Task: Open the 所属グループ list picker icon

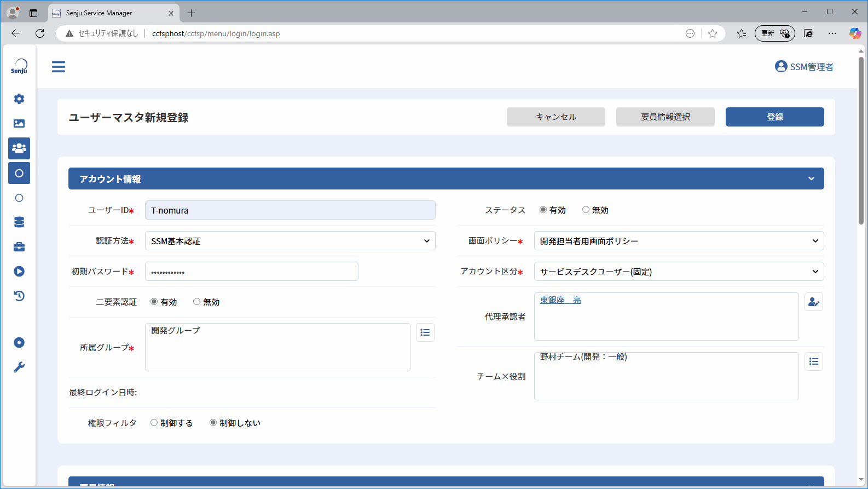Action: (425, 332)
